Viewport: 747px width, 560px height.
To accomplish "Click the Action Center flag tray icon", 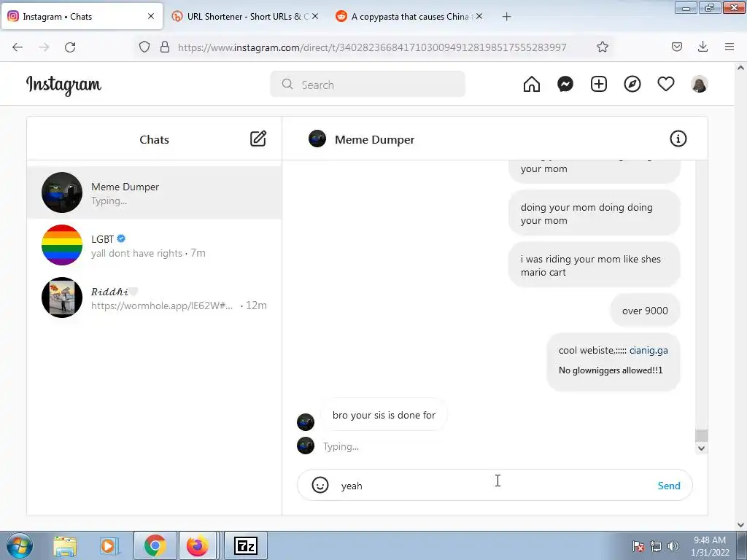I will (638, 546).
